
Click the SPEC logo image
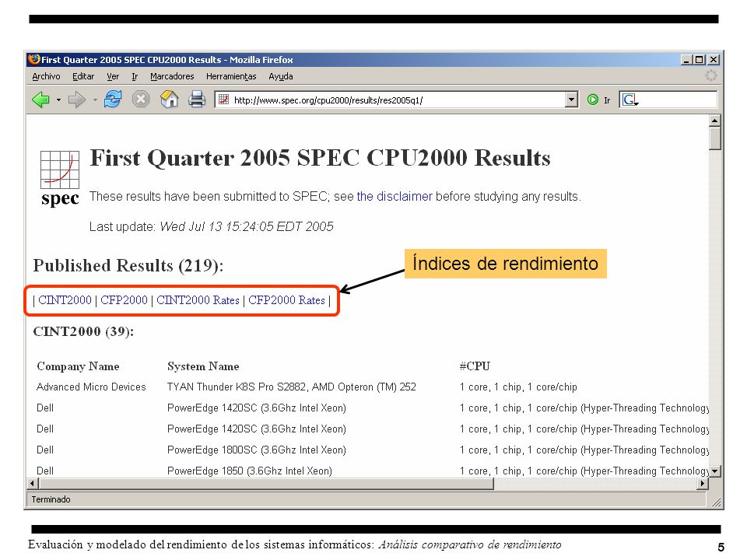pyautogui.click(x=60, y=178)
